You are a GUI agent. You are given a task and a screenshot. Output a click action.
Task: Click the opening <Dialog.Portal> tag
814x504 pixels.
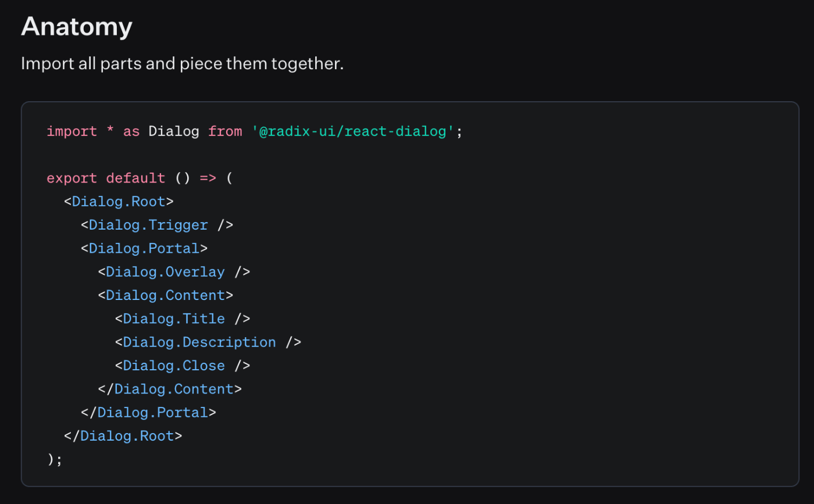(x=144, y=248)
